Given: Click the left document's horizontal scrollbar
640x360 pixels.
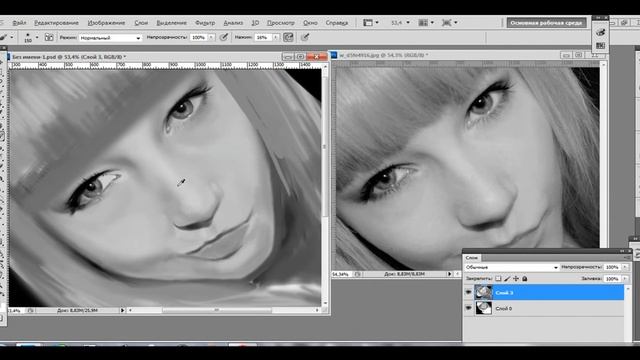Looking at the screenshot, I should (x=217, y=310).
